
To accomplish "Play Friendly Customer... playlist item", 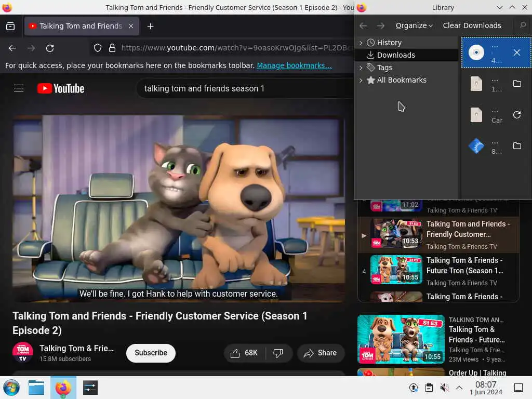I will coord(438,235).
